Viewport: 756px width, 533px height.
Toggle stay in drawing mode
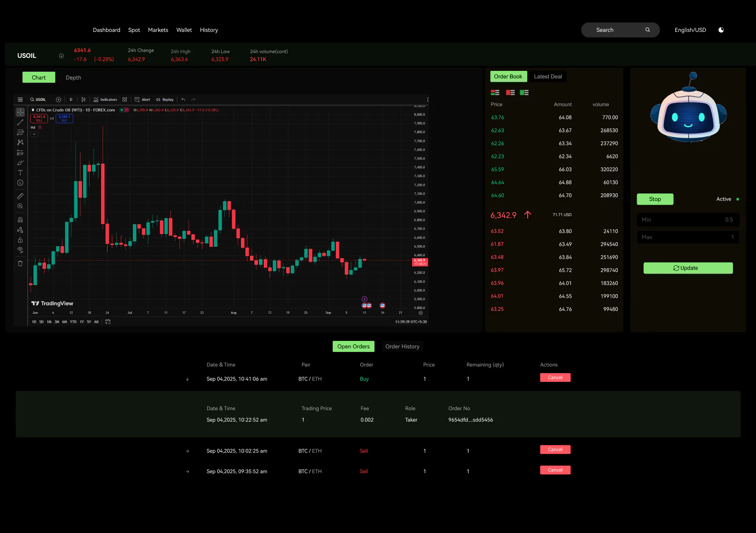(20, 230)
